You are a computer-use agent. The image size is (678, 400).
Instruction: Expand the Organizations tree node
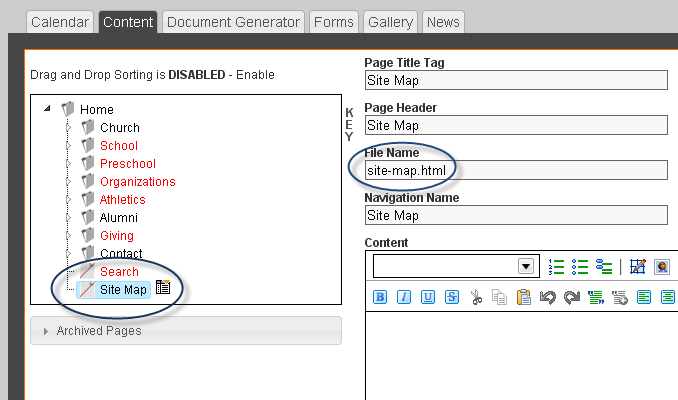pos(68,182)
